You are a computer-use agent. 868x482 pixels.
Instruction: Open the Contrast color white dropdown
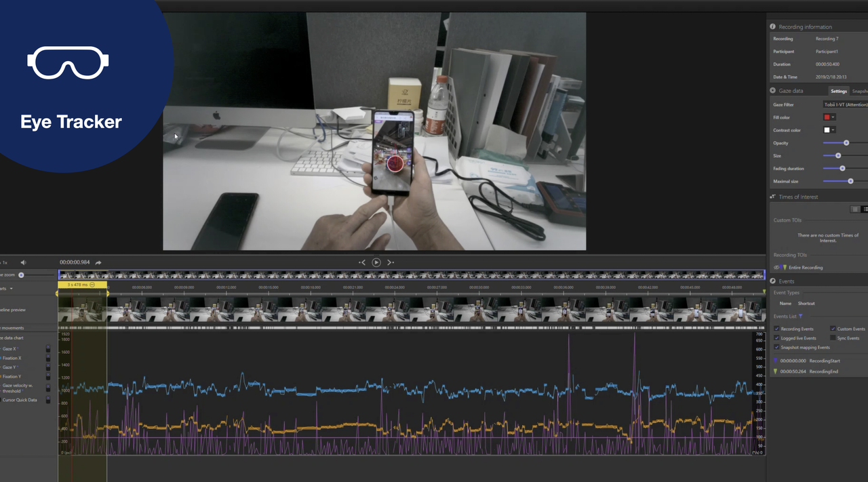[x=829, y=130]
